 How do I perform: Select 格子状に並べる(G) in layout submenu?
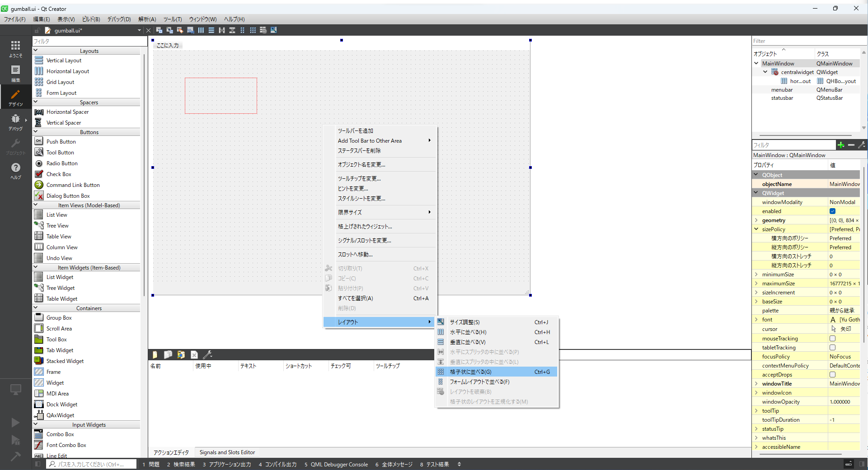[470, 372]
